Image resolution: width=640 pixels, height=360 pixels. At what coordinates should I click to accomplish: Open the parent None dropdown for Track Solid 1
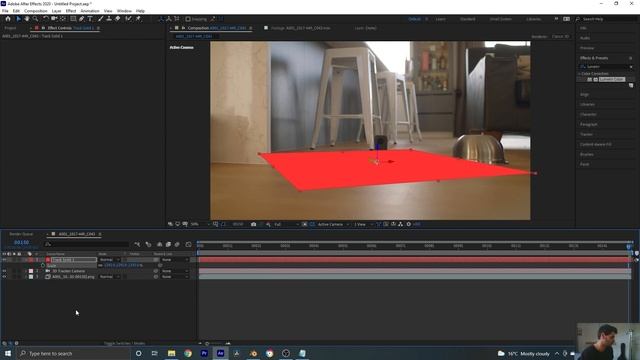pos(175,260)
